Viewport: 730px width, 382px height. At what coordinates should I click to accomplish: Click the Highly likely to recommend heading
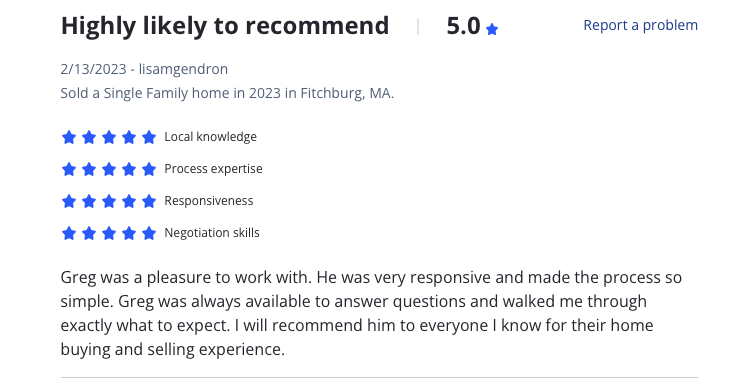(x=225, y=26)
